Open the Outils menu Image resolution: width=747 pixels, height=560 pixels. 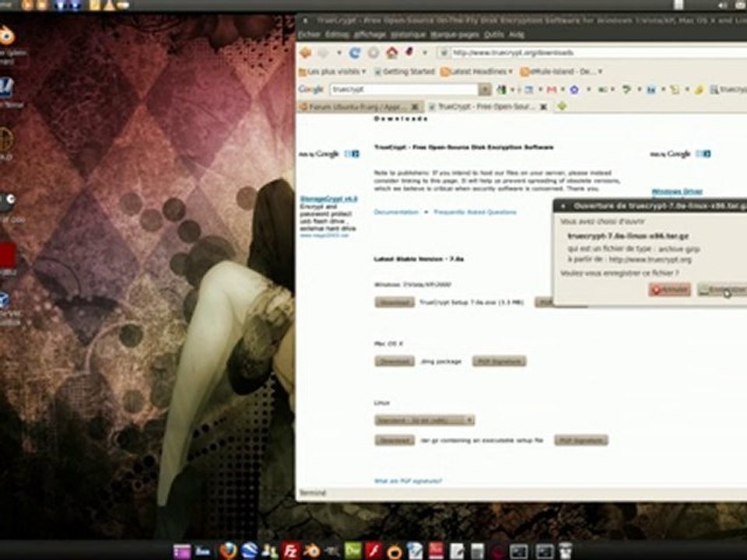point(494,34)
